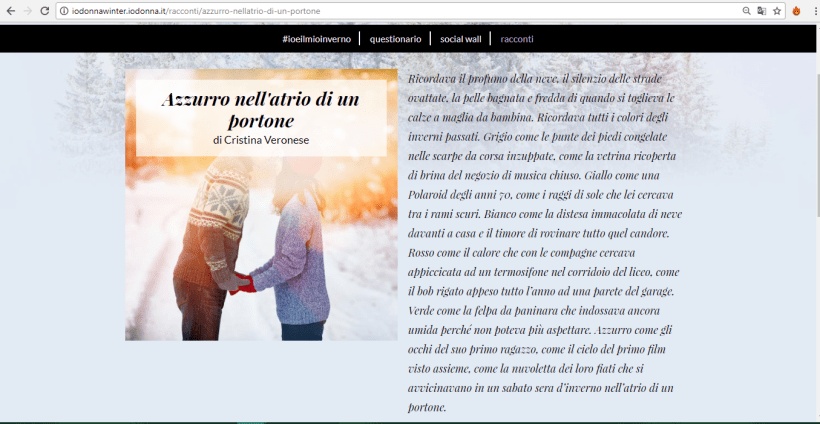Open the social wall section
820x424 pixels.
461,39
